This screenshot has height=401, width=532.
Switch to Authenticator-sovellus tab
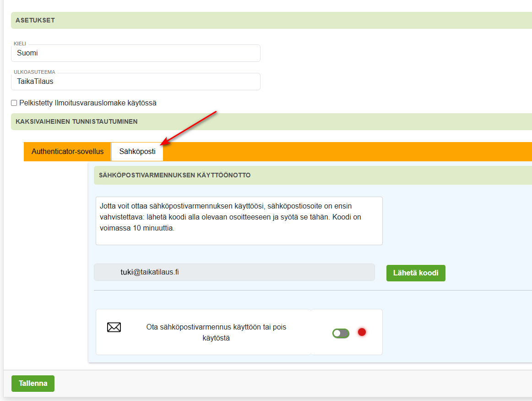click(67, 151)
